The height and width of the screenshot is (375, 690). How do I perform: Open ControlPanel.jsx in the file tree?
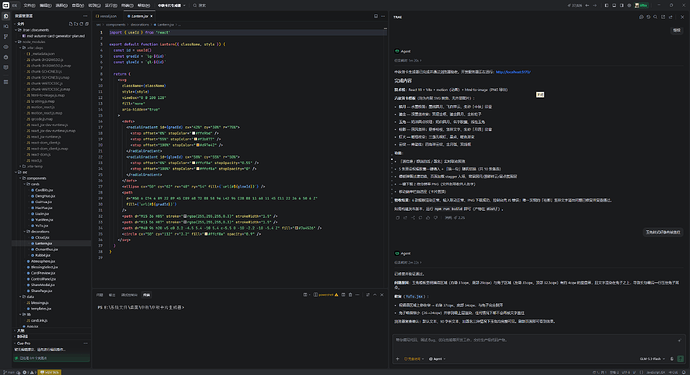tap(43, 279)
